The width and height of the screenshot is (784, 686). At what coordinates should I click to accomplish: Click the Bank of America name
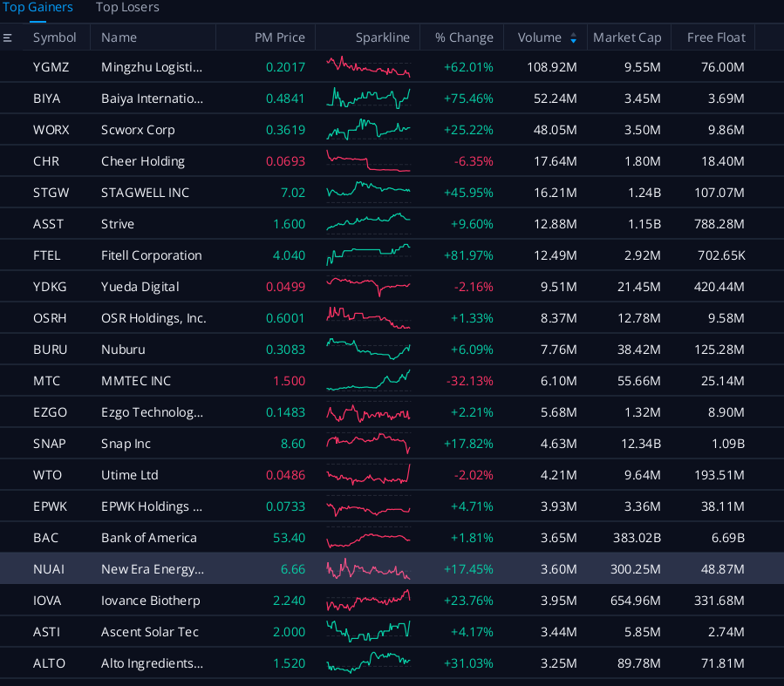pos(149,538)
